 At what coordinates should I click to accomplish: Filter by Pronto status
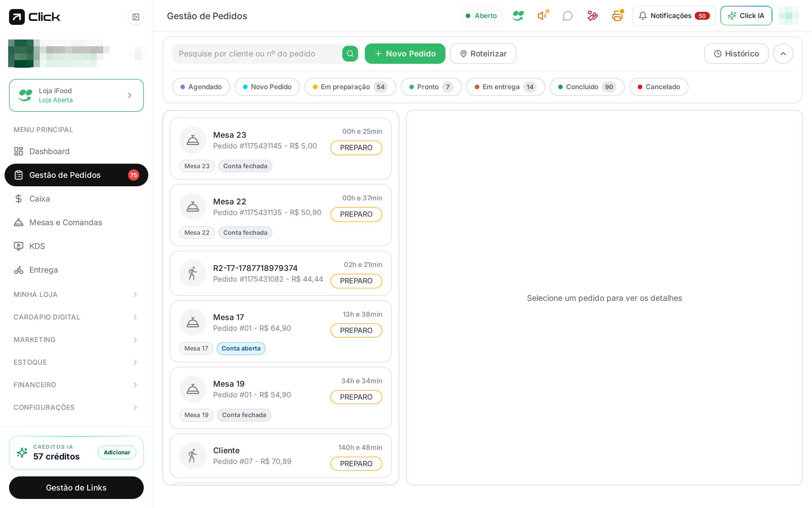click(431, 87)
